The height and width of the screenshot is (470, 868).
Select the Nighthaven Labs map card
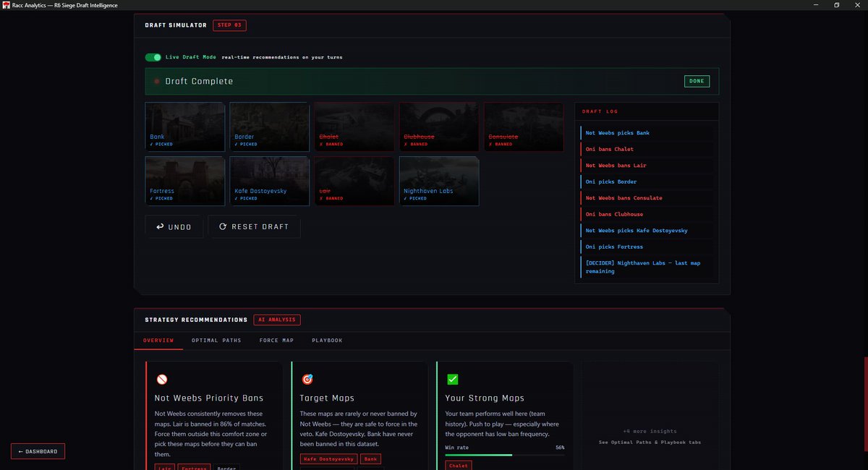[x=439, y=181]
